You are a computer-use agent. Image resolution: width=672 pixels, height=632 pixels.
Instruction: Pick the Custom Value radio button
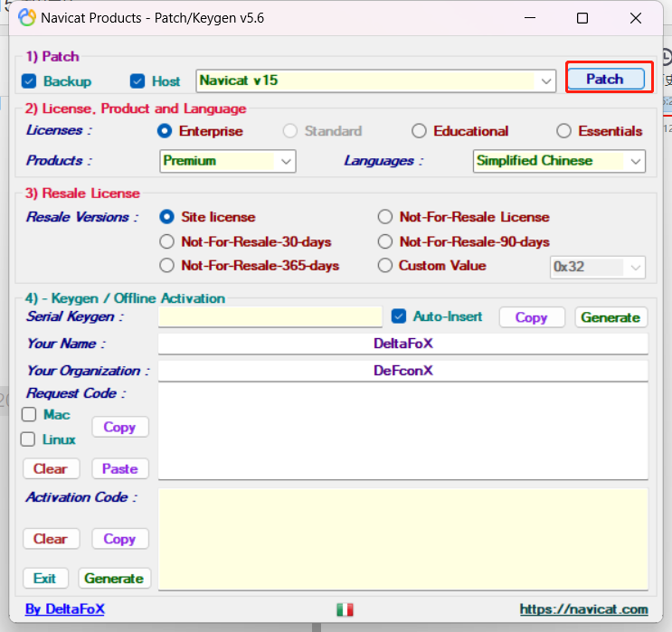(x=384, y=266)
